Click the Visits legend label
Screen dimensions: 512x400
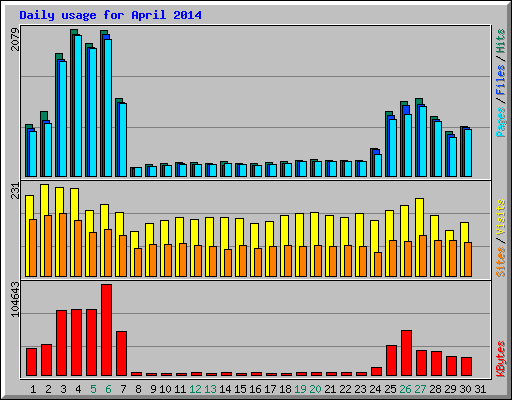point(501,217)
